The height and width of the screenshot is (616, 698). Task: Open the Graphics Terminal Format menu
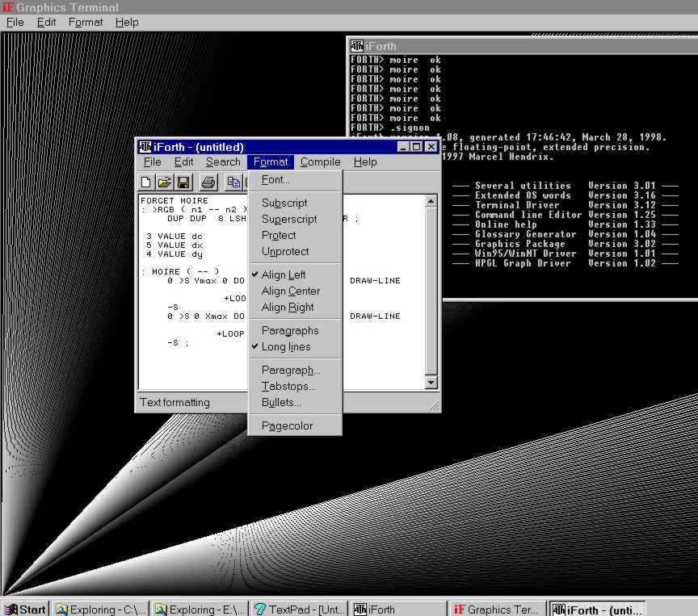[x=86, y=22]
